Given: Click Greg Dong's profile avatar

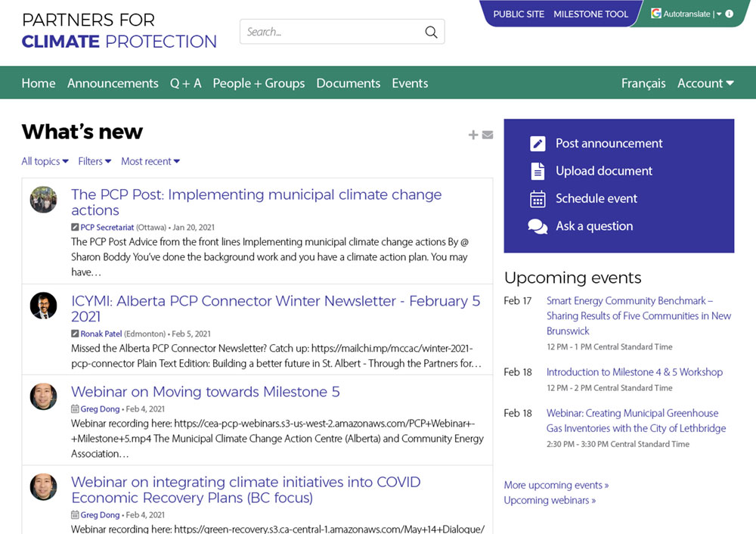Looking at the screenshot, I should [x=43, y=396].
